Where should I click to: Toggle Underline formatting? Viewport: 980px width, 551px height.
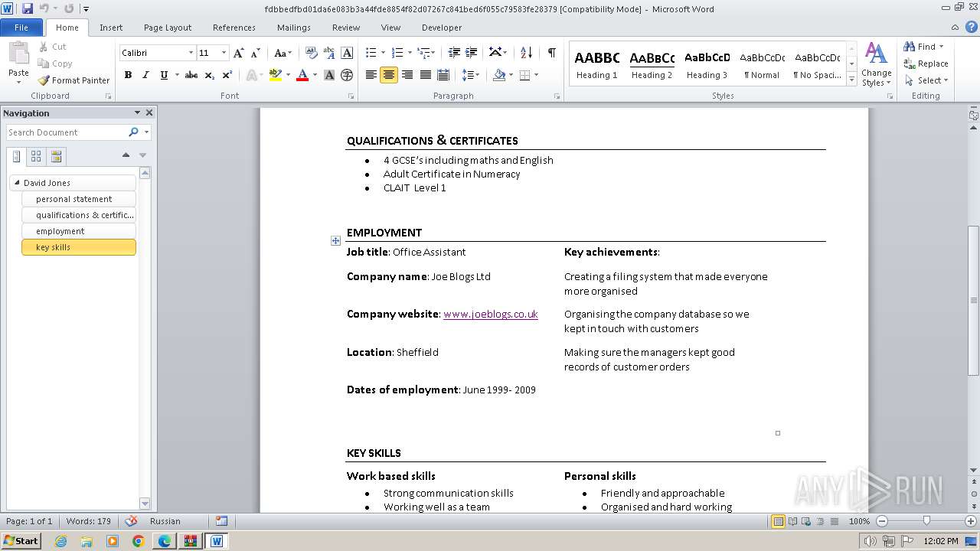pos(163,75)
